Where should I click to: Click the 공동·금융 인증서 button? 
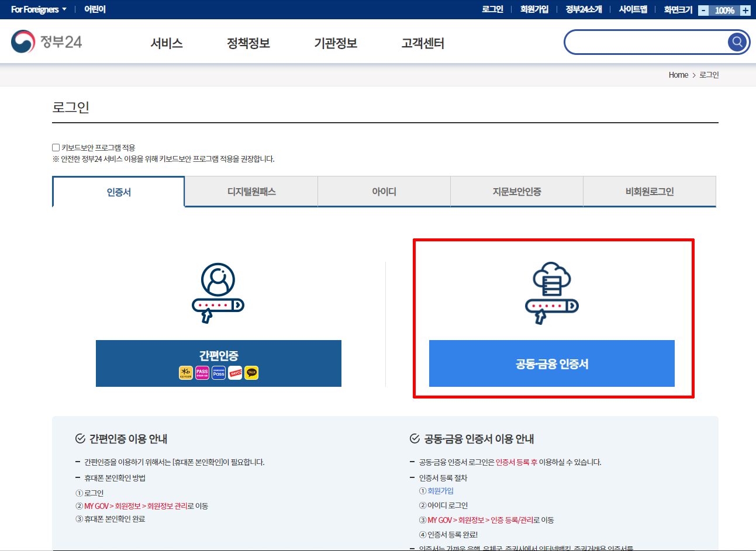551,363
